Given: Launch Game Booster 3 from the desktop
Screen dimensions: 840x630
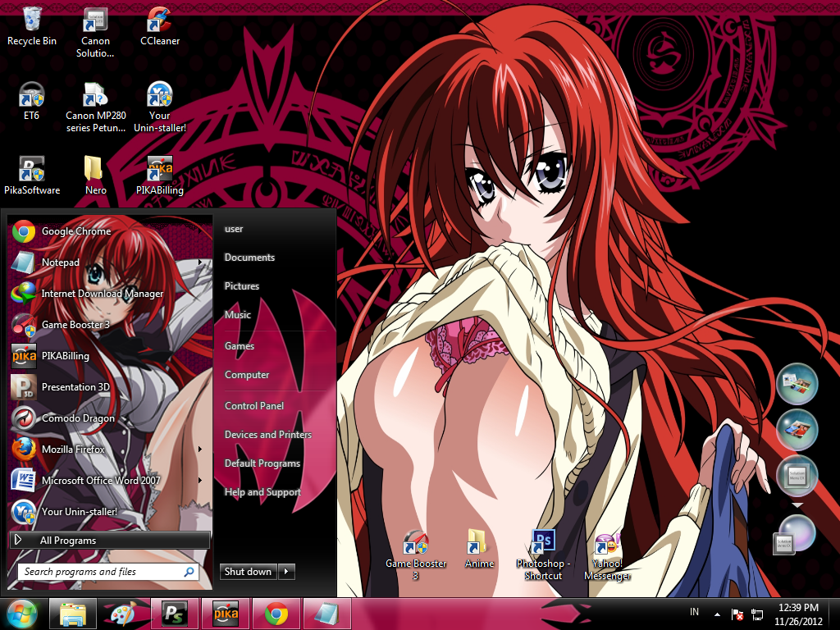Looking at the screenshot, I should click(415, 543).
